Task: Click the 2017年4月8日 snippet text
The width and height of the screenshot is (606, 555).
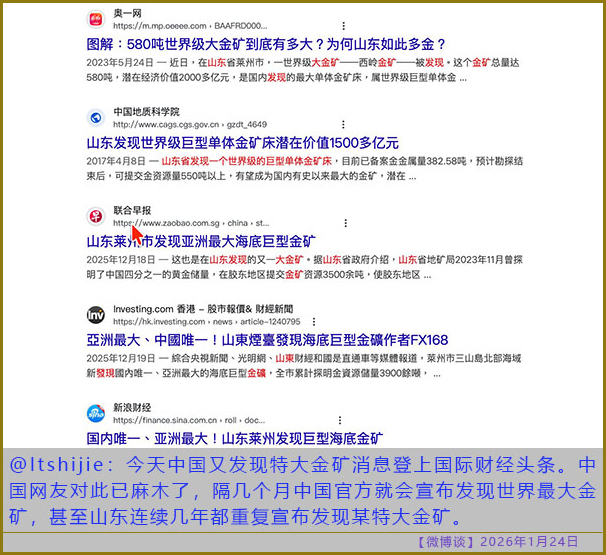Action: (305, 169)
